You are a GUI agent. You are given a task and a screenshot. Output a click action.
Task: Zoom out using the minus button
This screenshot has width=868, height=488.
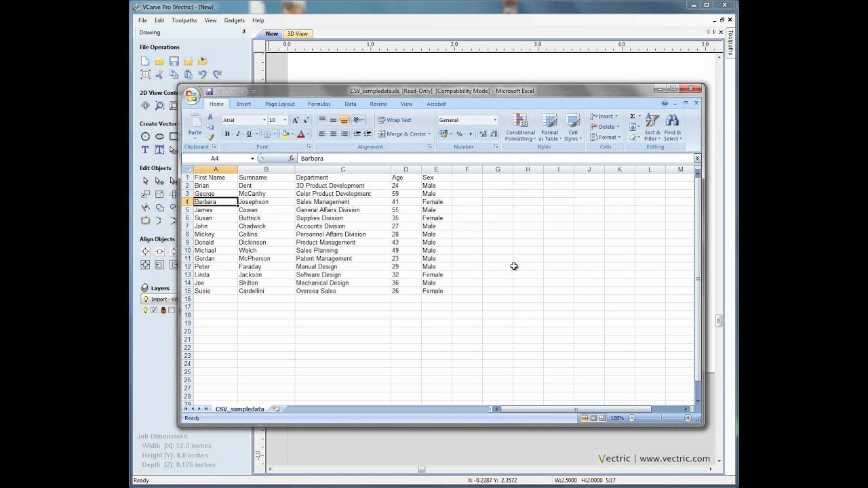(632, 418)
